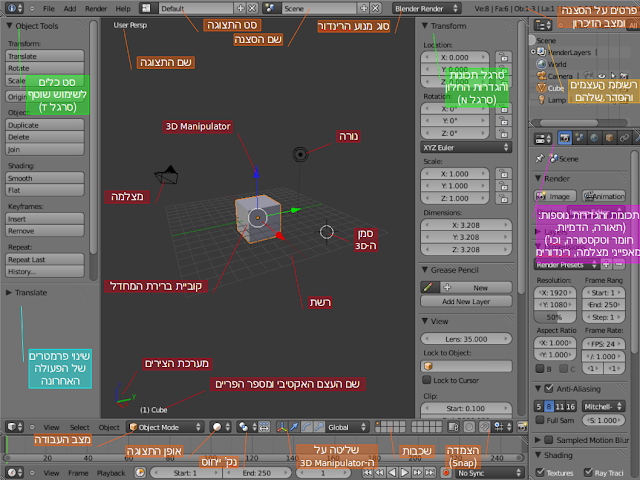Click the Grease Pencil draw pencil icon

[x=429, y=287]
